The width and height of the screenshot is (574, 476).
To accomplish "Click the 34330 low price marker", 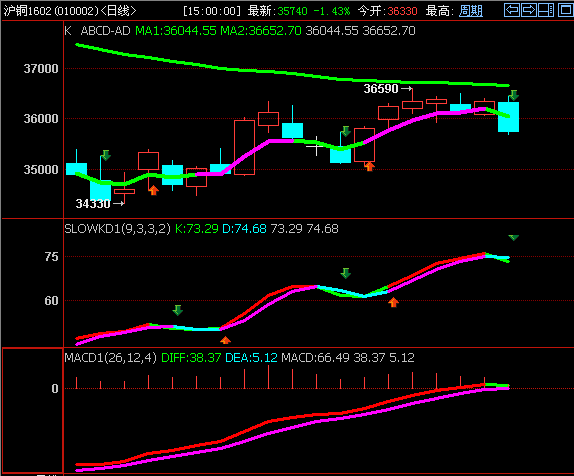I will pos(93,204).
